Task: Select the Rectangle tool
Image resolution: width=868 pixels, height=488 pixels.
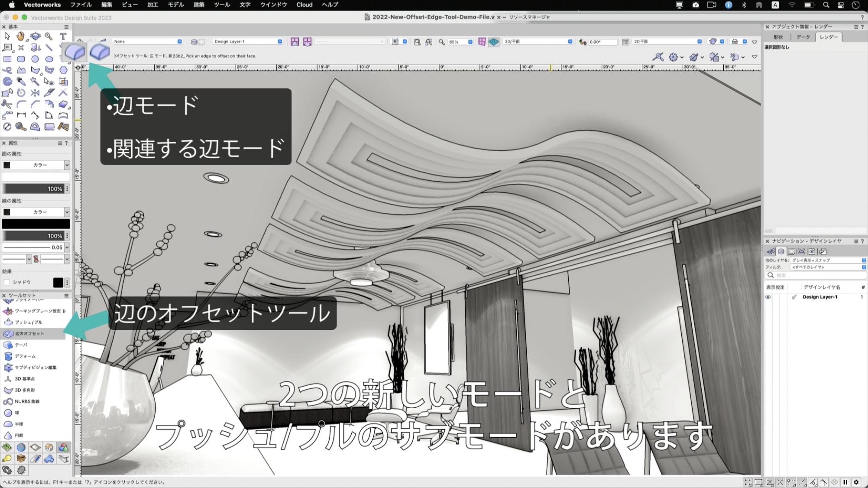Action: point(7,59)
